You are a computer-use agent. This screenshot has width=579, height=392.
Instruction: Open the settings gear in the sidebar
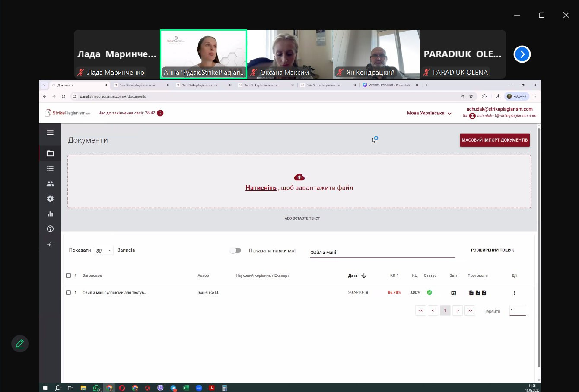(x=50, y=199)
